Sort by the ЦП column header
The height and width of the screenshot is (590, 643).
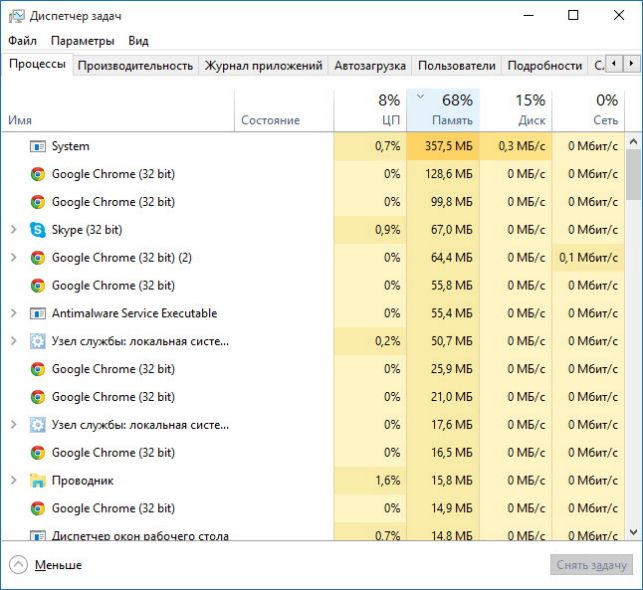370,111
